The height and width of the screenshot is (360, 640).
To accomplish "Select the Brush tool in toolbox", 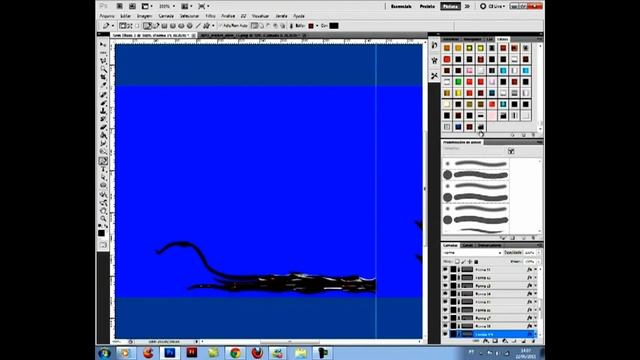I will (x=103, y=103).
